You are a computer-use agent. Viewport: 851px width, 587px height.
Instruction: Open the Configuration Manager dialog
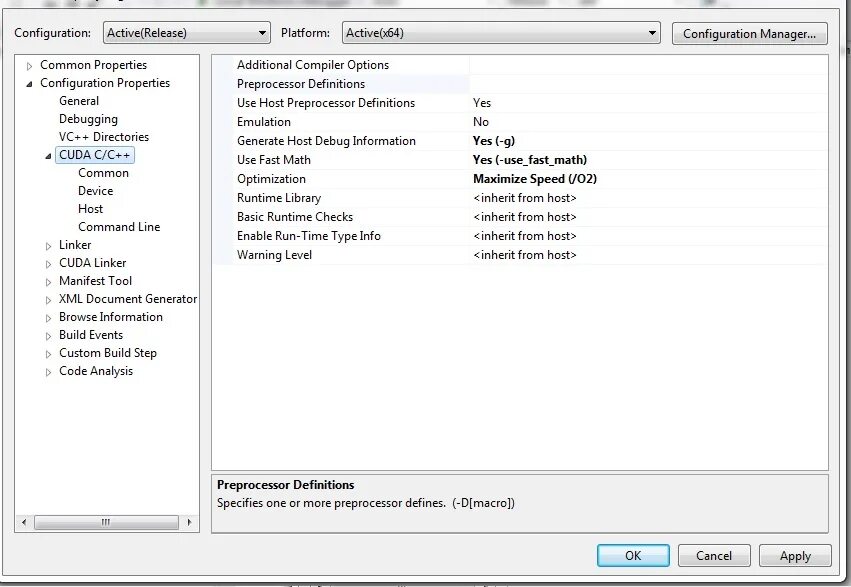(749, 34)
